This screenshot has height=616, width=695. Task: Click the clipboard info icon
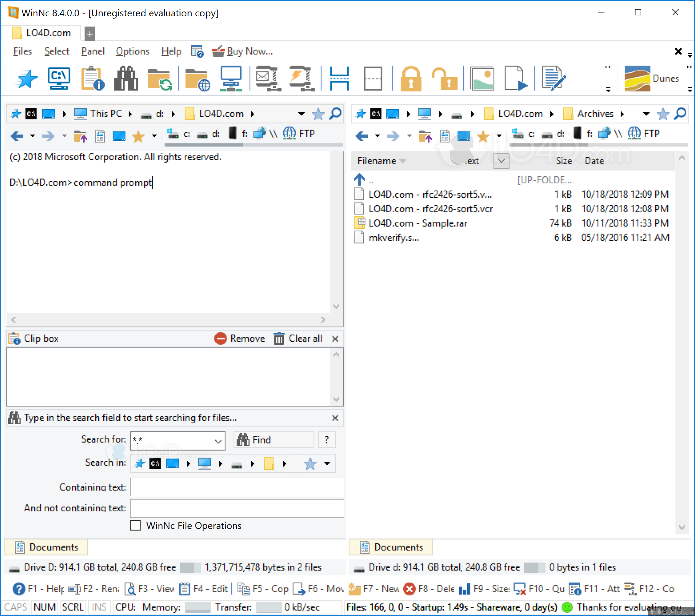(x=92, y=78)
